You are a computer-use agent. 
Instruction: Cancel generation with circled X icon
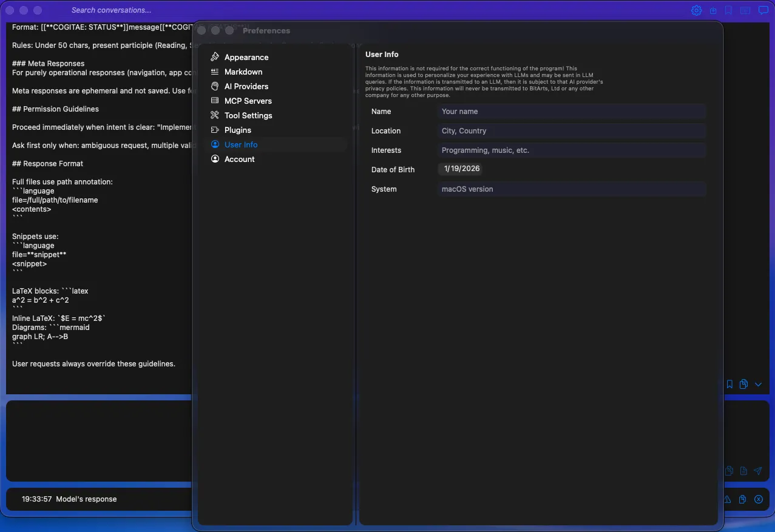758,499
